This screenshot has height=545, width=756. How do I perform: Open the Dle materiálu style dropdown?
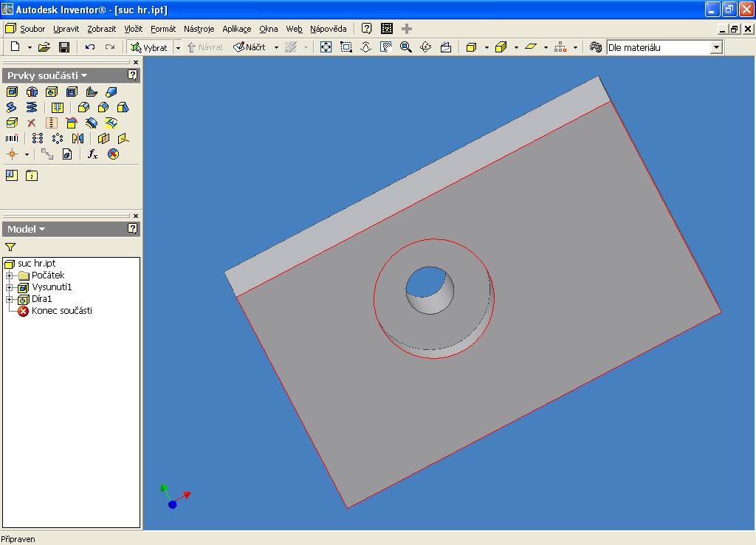point(715,47)
